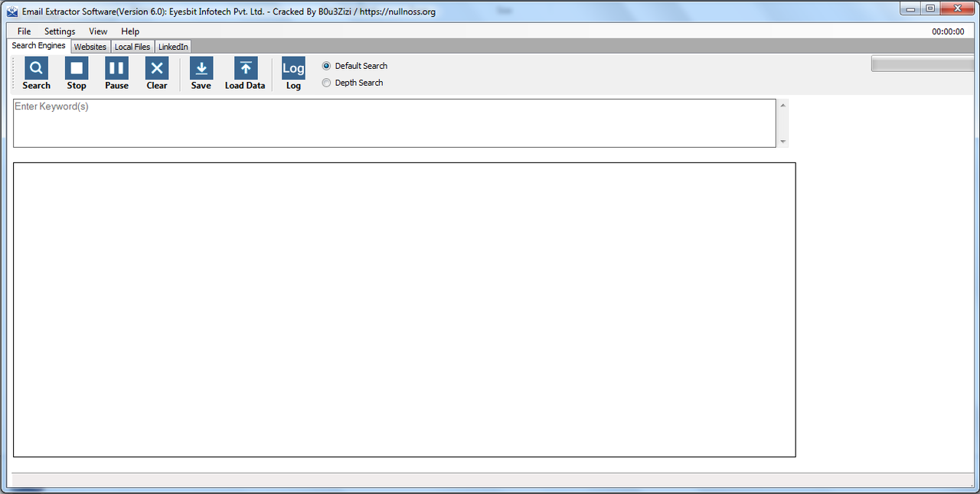Click the 00:00:00 elapsed timer
Screen dimensions: 980x494
pyautogui.click(x=948, y=32)
